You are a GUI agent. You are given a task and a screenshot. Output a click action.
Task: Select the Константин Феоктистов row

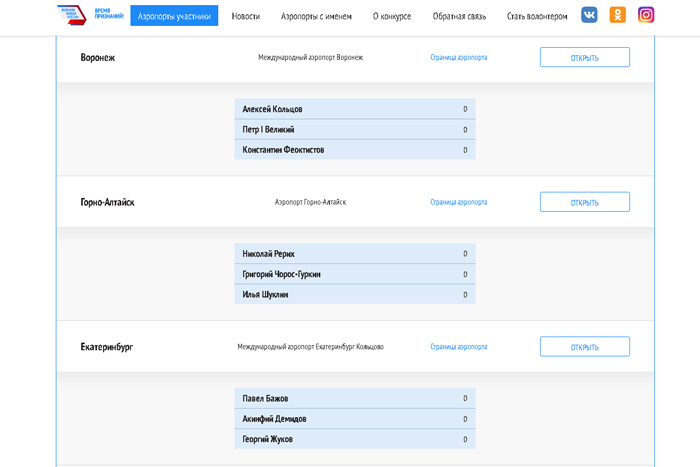(355, 150)
